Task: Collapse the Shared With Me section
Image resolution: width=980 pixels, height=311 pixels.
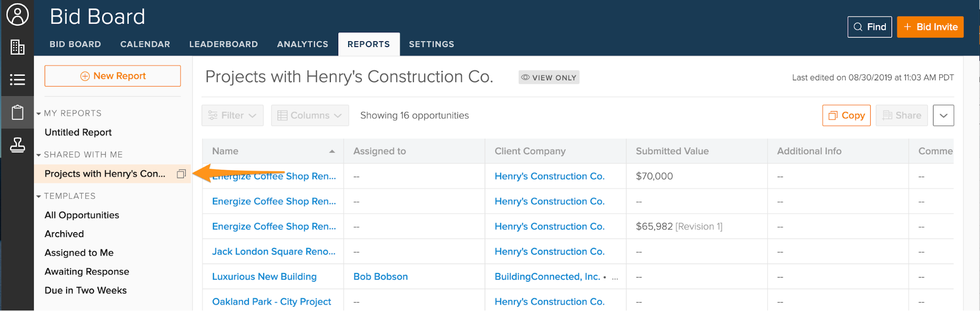Action: point(39,155)
